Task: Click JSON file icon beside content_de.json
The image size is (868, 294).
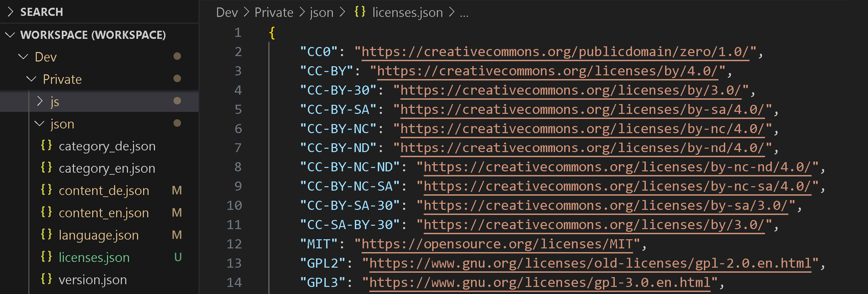Action: point(47,190)
